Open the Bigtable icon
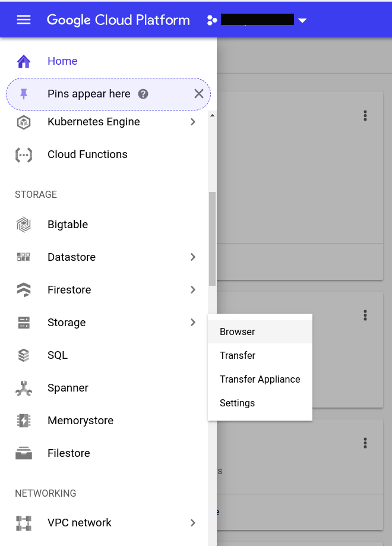 tap(24, 225)
